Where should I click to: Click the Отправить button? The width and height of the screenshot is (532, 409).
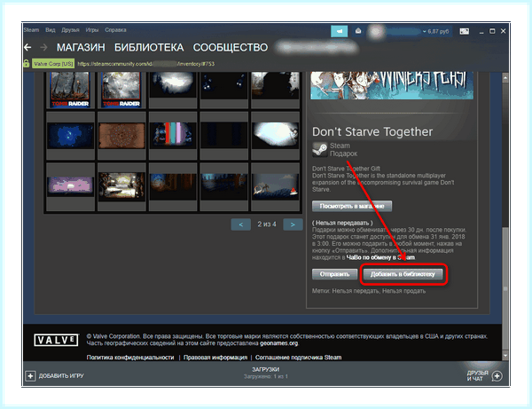(x=334, y=274)
